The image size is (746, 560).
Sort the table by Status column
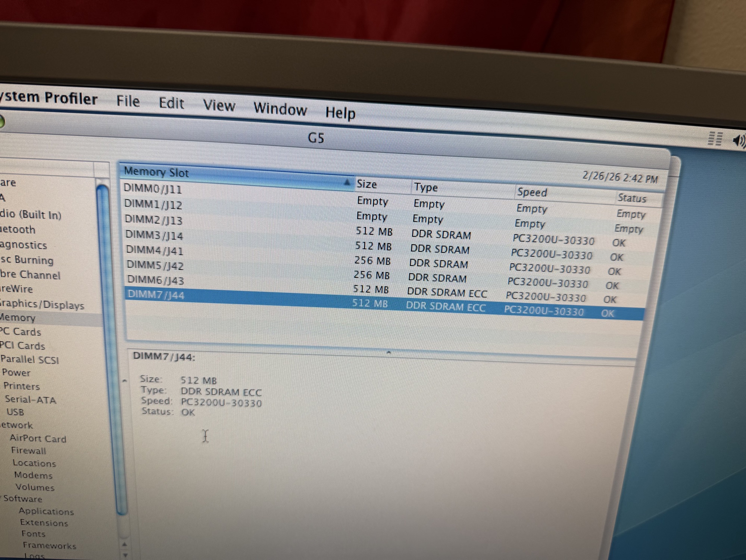click(x=631, y=198)
